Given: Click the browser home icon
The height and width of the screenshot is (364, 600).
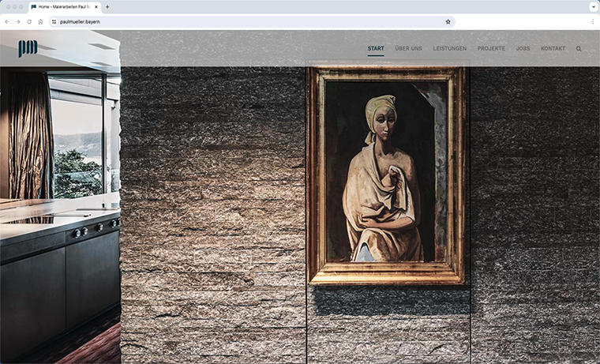Looking at the screenshot, I should [x=40, y=22].
